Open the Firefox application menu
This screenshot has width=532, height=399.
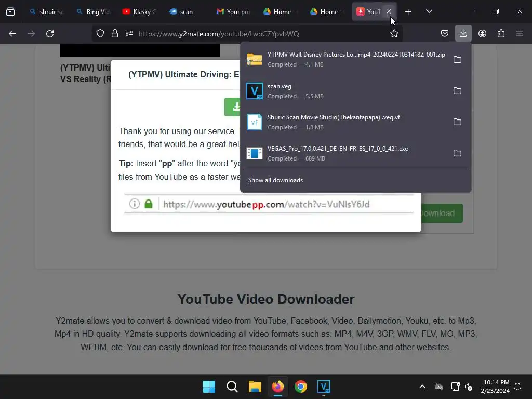click(x=519, y=34)
